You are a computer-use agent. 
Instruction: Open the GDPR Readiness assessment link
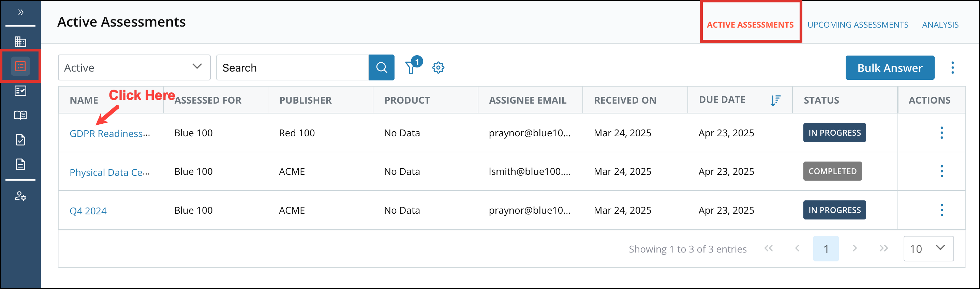(110, 134)
